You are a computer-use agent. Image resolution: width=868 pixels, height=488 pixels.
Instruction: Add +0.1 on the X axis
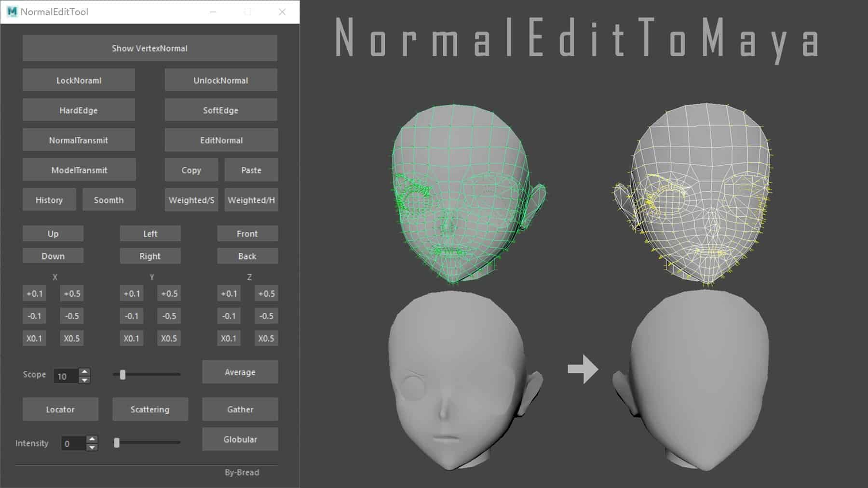(x=34, y=293)
